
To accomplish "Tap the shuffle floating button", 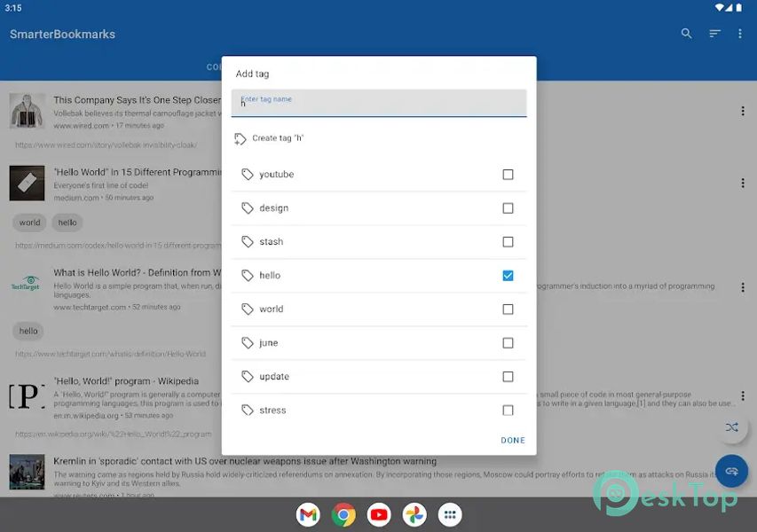I will pyautogui.click(x=731, y=427).
